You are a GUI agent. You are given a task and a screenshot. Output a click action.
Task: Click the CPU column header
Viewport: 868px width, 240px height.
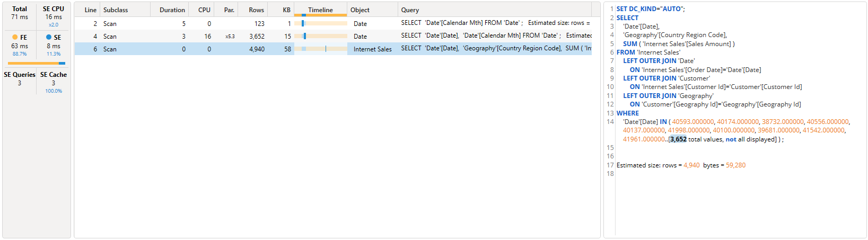204,10
